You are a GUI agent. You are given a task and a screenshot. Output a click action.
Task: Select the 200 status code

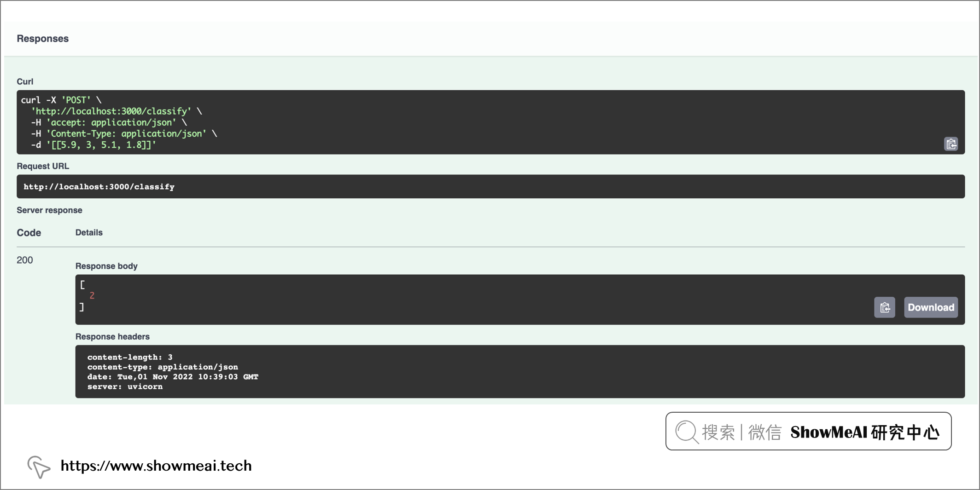(25, 260)
